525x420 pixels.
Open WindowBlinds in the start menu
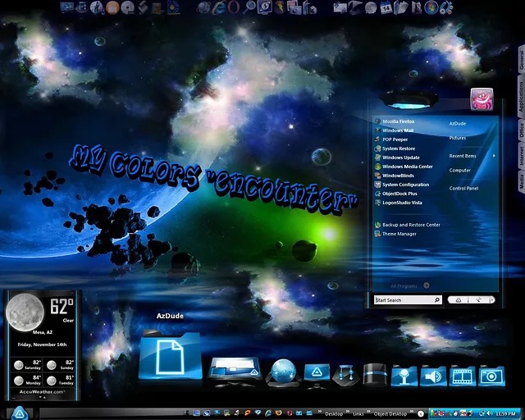coord(398,176)
